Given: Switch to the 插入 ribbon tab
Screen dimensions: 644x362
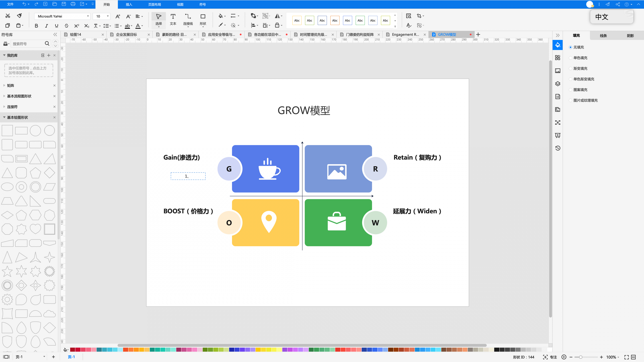Looking at the screenshot, I should (x=129, y=4).
